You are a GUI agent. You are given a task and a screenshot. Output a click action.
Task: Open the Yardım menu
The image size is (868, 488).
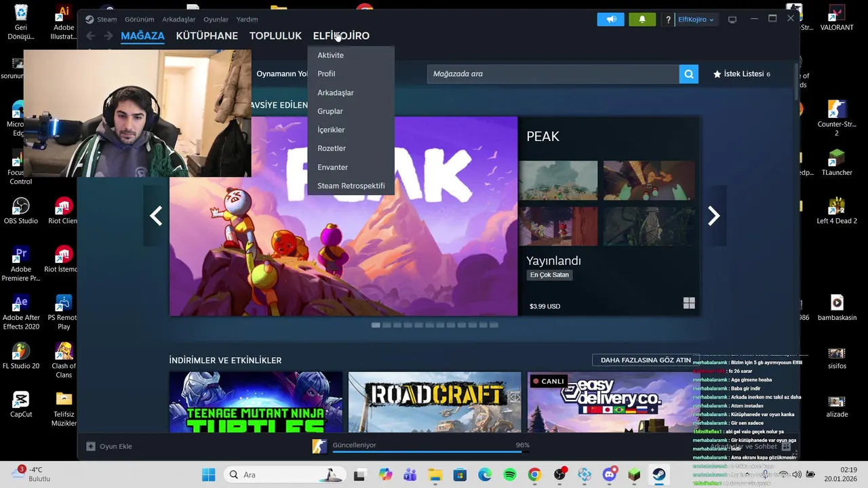[x=247, y=20]
